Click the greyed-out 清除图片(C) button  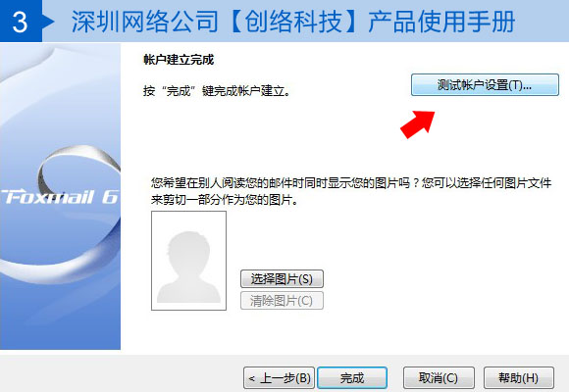point(282,300)
